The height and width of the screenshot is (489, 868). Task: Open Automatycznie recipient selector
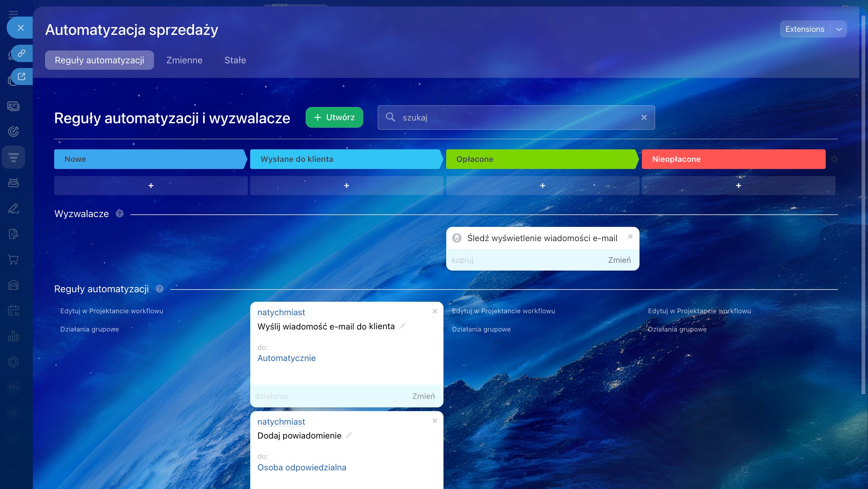coord(286,358)
